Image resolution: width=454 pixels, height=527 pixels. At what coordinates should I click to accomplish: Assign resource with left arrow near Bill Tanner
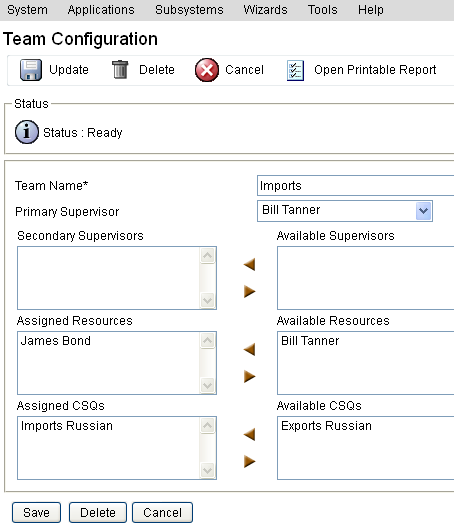pyautogui.click(x=249, y=350)
